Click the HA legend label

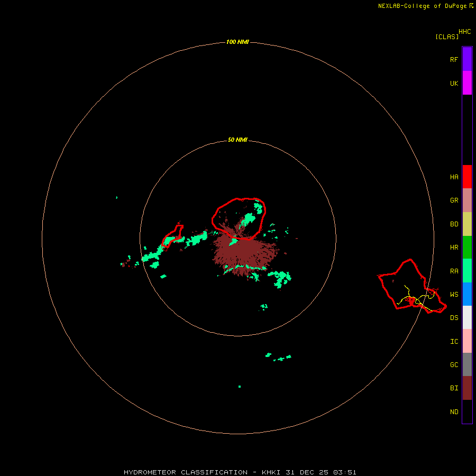point(454,177)
